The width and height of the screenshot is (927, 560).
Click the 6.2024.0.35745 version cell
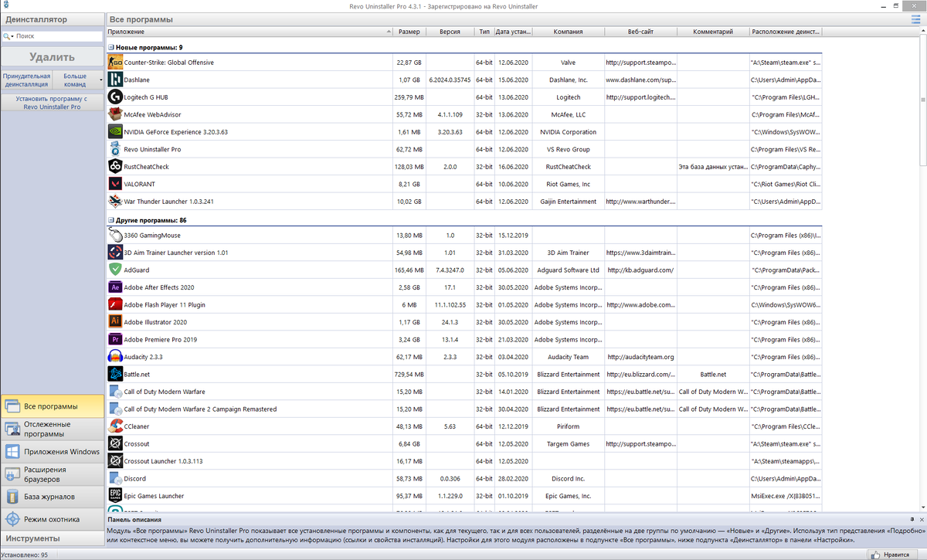pos(450,80)
